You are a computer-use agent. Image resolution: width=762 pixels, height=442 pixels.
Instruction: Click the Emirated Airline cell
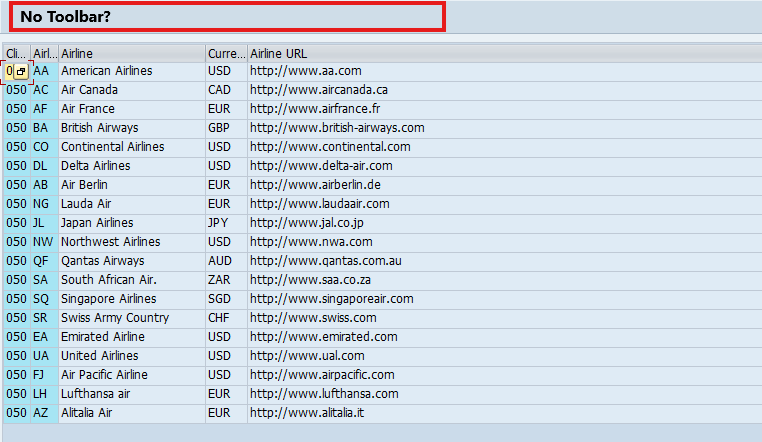click(132, 337)
